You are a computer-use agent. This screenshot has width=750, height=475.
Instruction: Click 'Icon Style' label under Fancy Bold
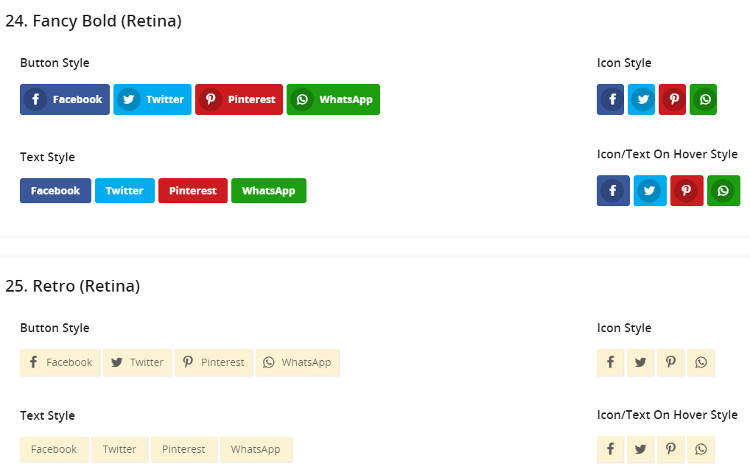pyautogui.click(x=624, y=63)
